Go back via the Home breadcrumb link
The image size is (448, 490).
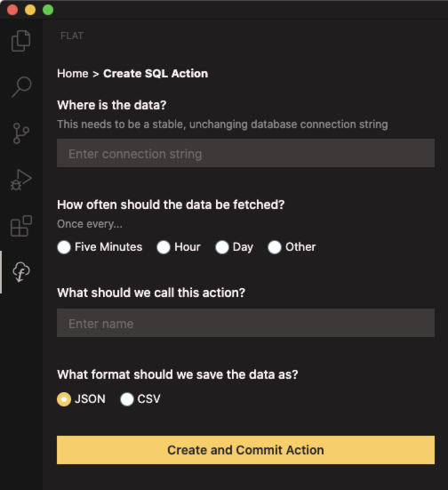(73, 74)
